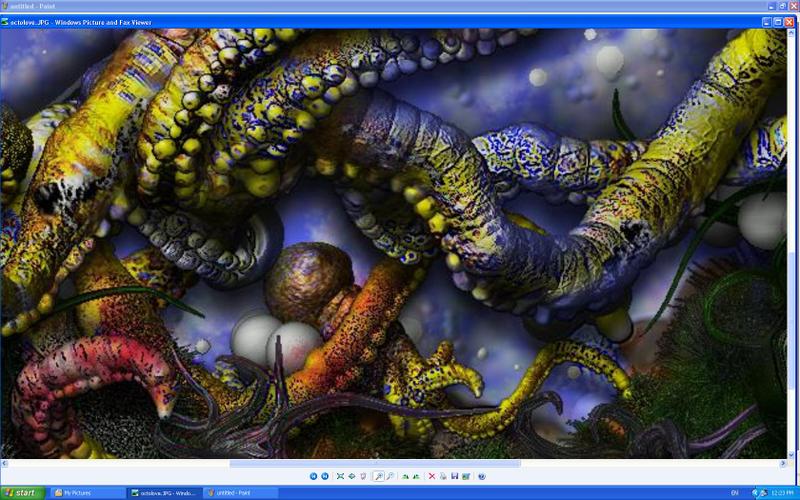Click the horizontal scrollbar left arrow

pos(4,463)
